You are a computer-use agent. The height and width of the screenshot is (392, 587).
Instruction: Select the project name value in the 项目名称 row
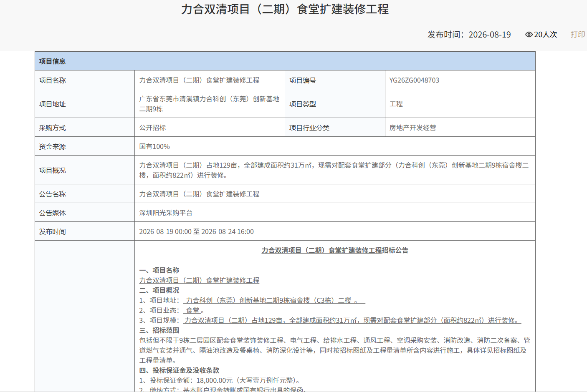tap(199, 80)
